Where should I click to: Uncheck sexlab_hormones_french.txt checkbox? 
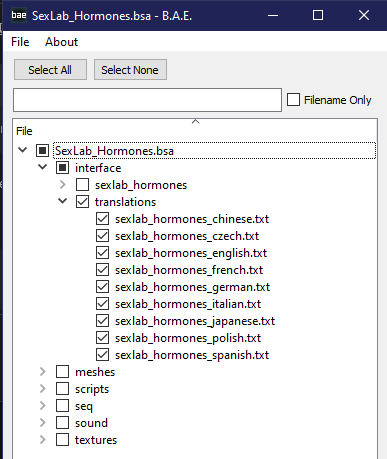tap(102, 270)
